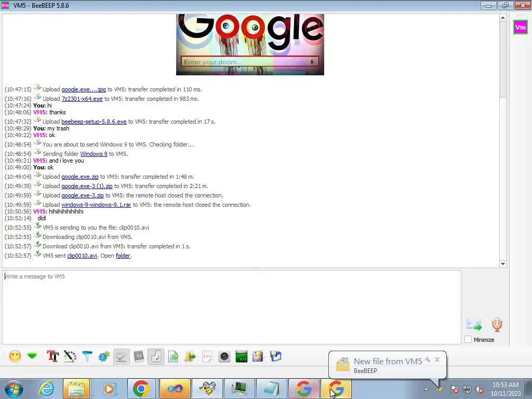Click the send folder (folder with arrow) icon
Image resolution: width=532 pixels, height=399 pixels.
tap(190, 356)
